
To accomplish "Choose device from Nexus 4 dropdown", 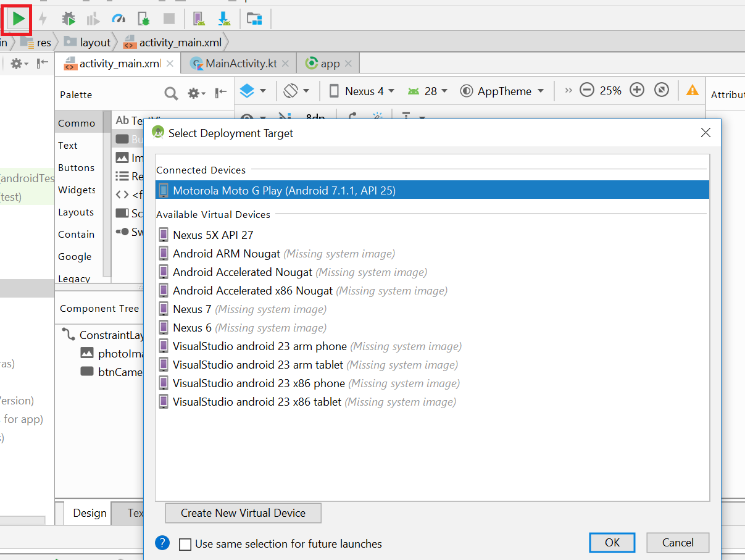I will click(x=362, y=91).
